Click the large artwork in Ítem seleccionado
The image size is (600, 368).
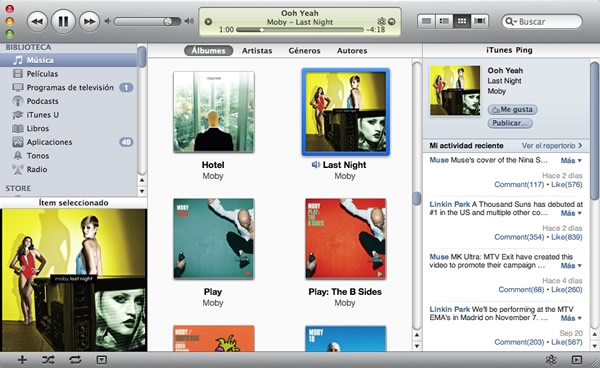(74, 280)
